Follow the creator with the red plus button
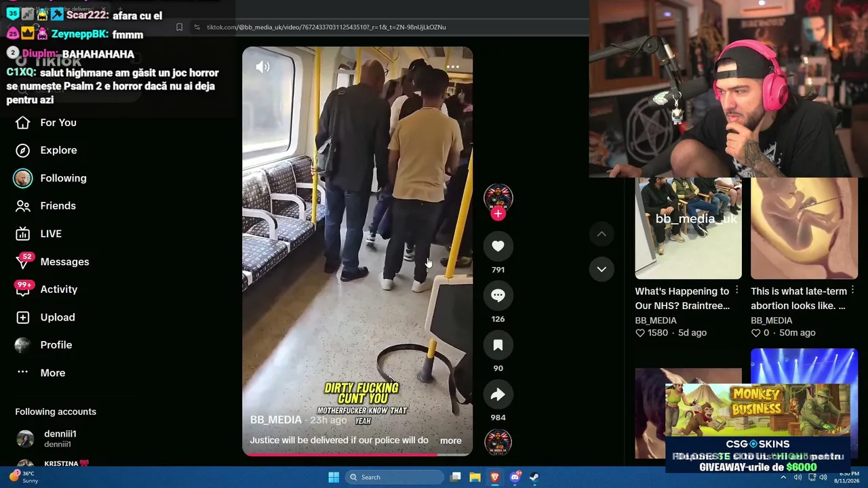Screen dimensions: 868x488 point(498,213)
